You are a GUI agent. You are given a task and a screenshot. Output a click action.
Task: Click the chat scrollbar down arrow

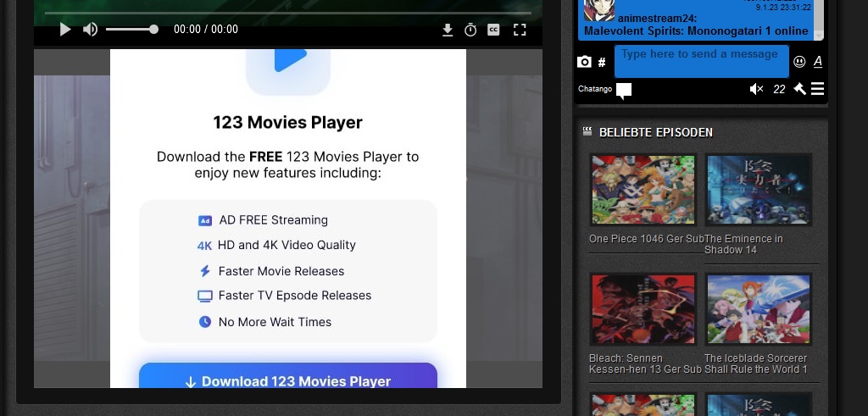pyautogui.click(x=819, y=36)
